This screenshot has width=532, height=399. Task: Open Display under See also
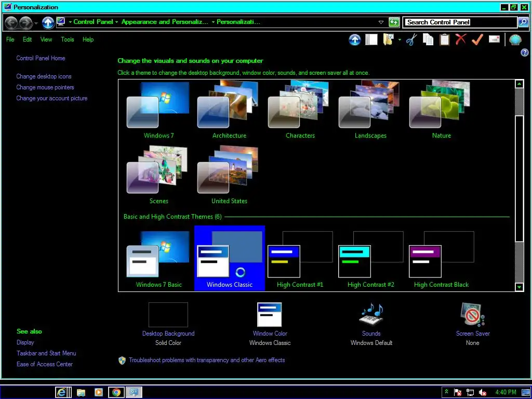[25, 342]
